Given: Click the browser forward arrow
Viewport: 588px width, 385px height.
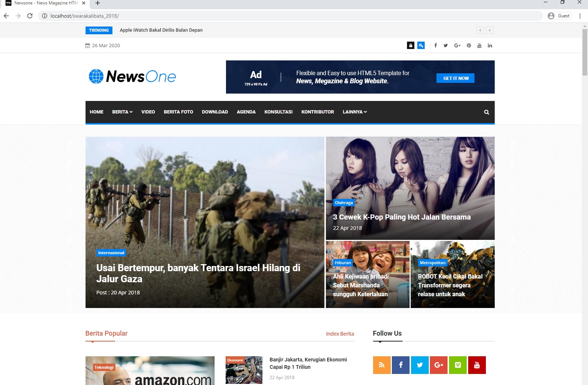Looking at the screenshot, I should click(x=18, y=16).
